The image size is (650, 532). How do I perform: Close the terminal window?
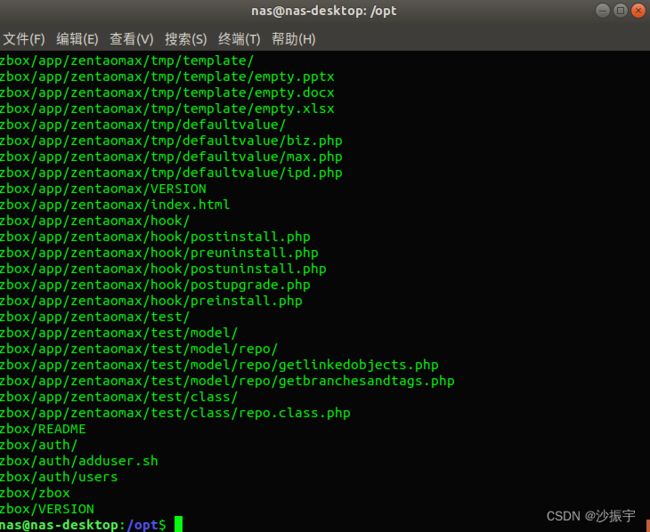tap(638, 10)
